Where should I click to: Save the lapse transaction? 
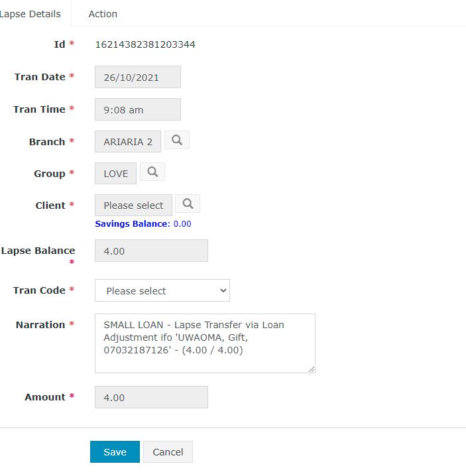pyautogui.click(x=115, y=452)
